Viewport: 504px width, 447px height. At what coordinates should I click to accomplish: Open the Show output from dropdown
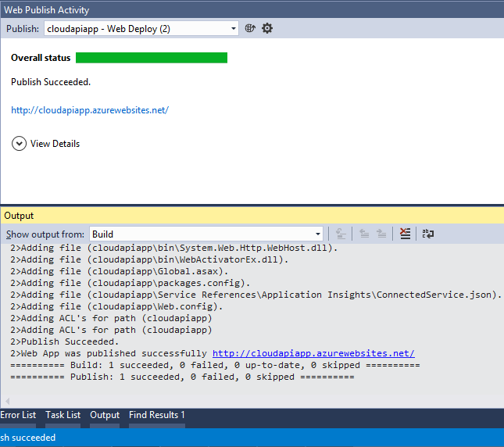pos(206,234)
